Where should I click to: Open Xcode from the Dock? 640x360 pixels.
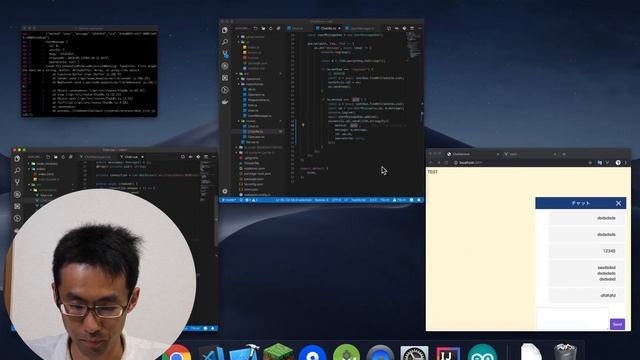(244, 353)
